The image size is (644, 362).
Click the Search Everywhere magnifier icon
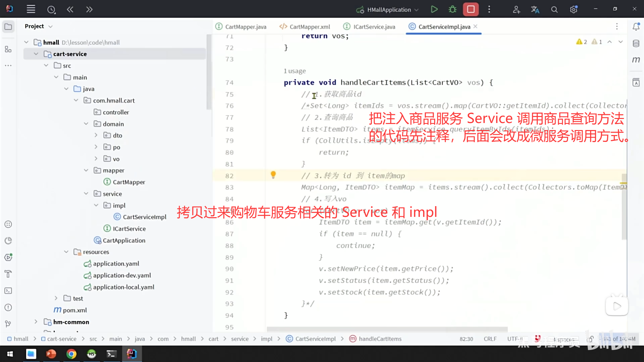554,10
